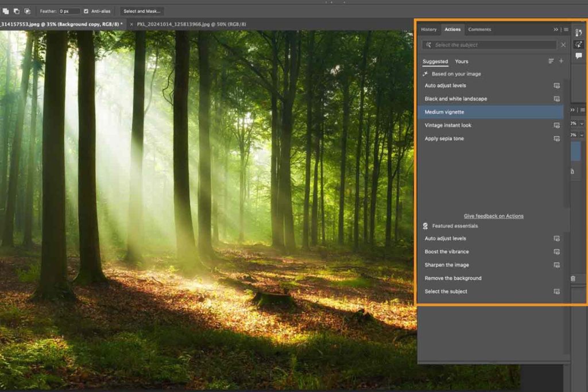
Task: Collapse the Actions panel with the double-arrow
Action: 556,29
